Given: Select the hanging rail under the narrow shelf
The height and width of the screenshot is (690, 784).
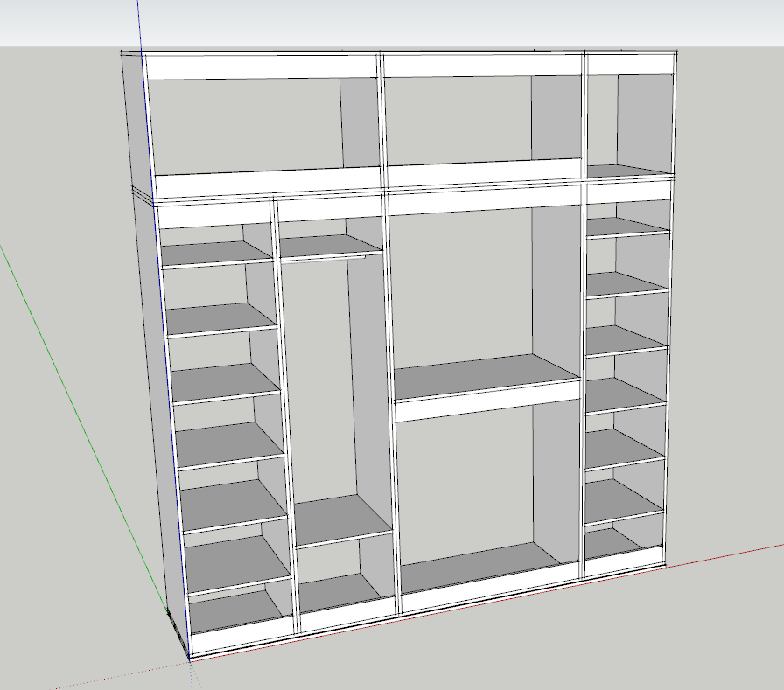Looking at the screenshot, I should point(323,259).
